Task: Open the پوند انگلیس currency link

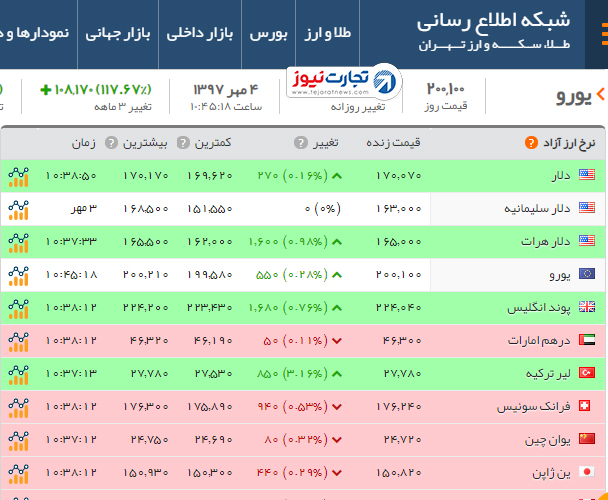Action: (x=539, y=308)
